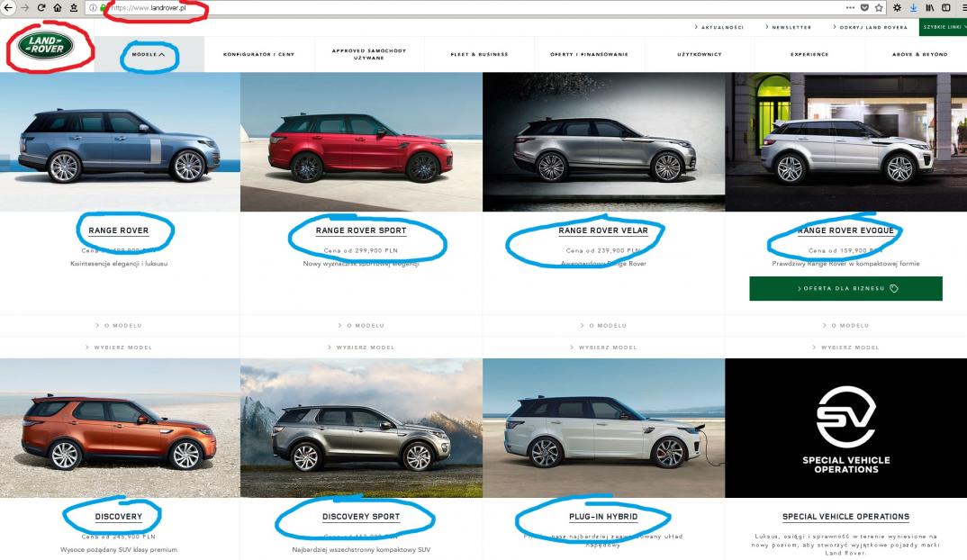Open the Użytkownicy menu
Viewport: 967px width, 560px height.
[700, 54]
